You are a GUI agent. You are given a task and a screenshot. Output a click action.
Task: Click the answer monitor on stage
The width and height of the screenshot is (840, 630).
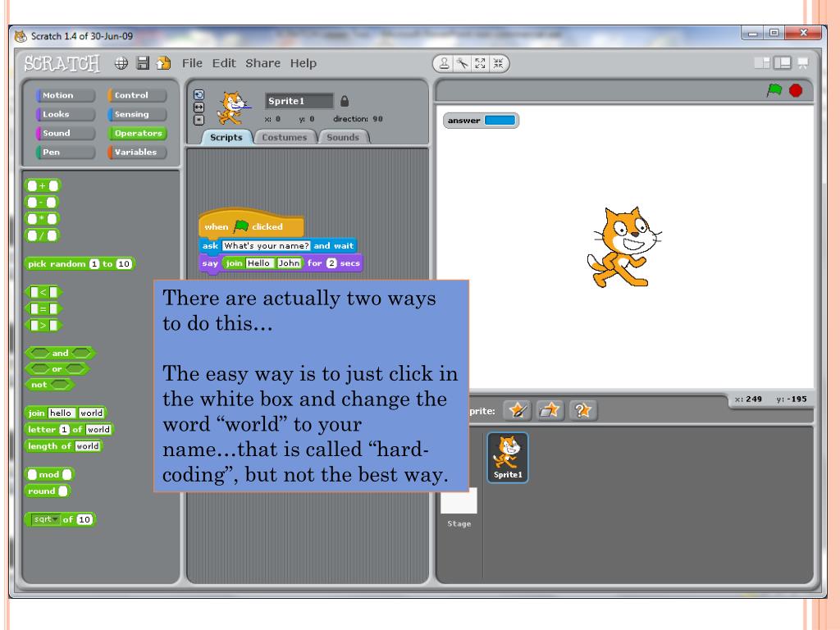click(481, 120)
